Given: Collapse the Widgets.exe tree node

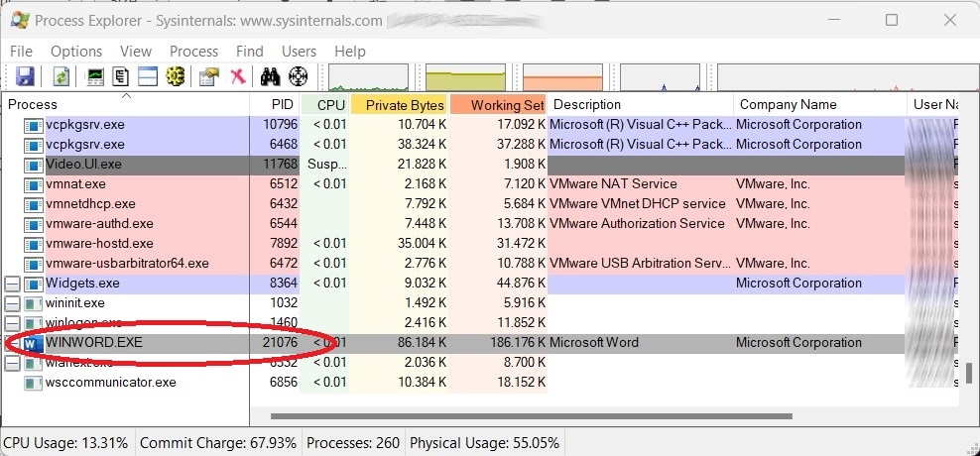Looking at the screenshot, I should (x=12, y=285).
